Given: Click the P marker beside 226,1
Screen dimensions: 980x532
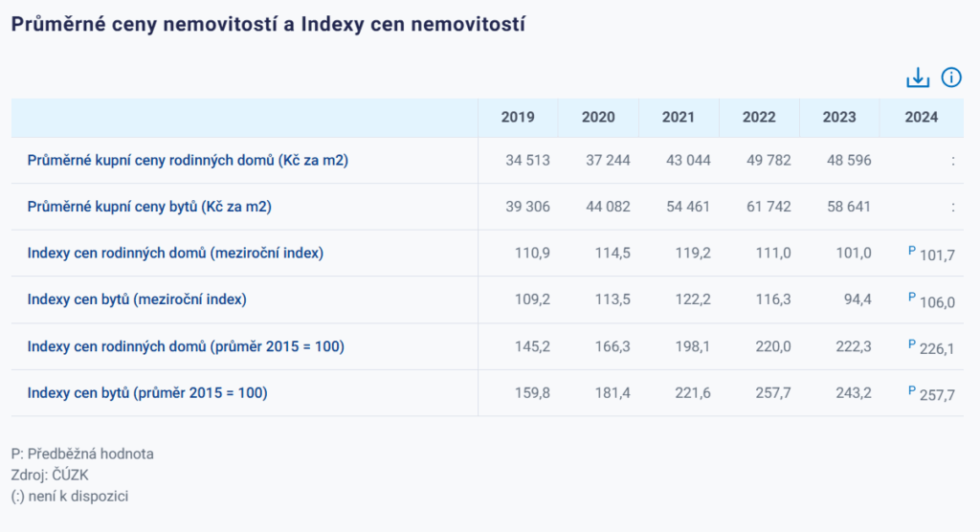Looking at the screenshot, I should [x=912, y=344].
